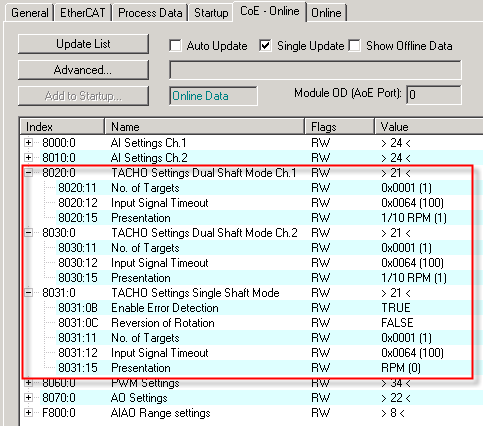Open the Advanced... dialog button

[x=83, y=70]
